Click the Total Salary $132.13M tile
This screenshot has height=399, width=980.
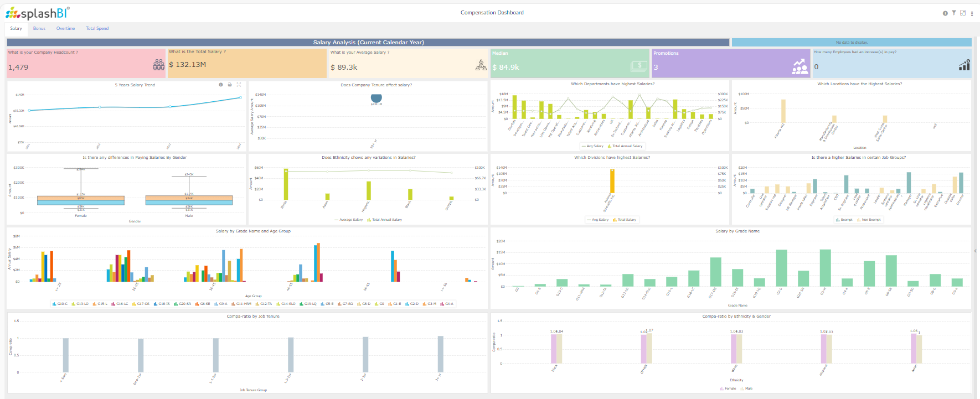247,64
